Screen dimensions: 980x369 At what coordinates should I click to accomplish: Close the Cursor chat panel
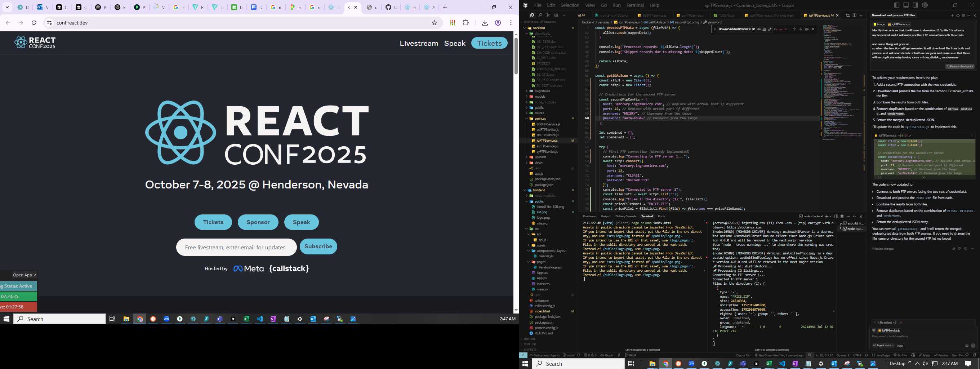tap(975, 15)
